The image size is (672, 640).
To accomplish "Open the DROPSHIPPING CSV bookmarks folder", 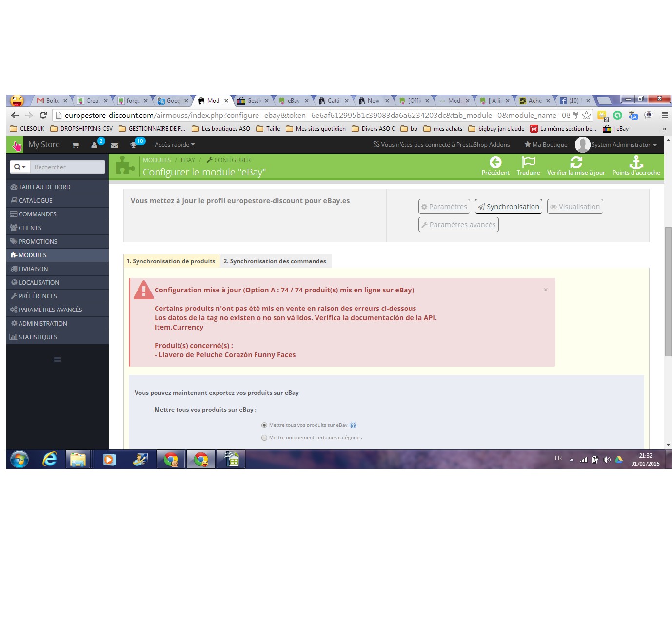I will click(81, 129).
